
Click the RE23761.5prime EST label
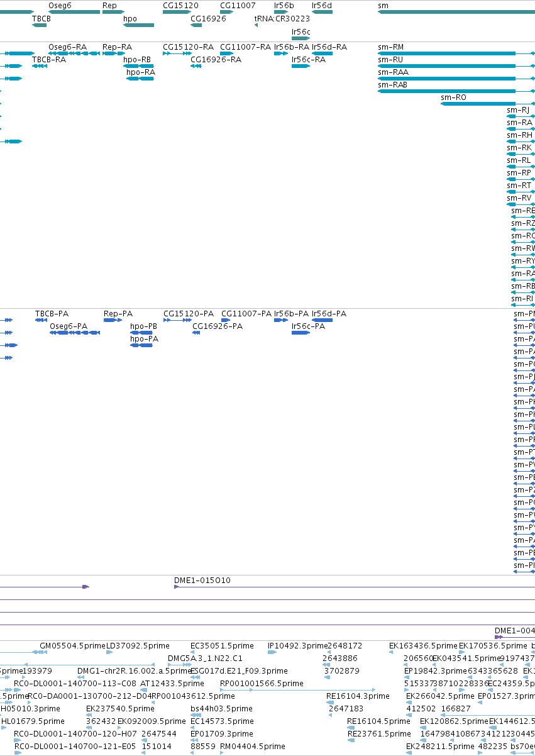pyautogui.click(x=380, y=733)
